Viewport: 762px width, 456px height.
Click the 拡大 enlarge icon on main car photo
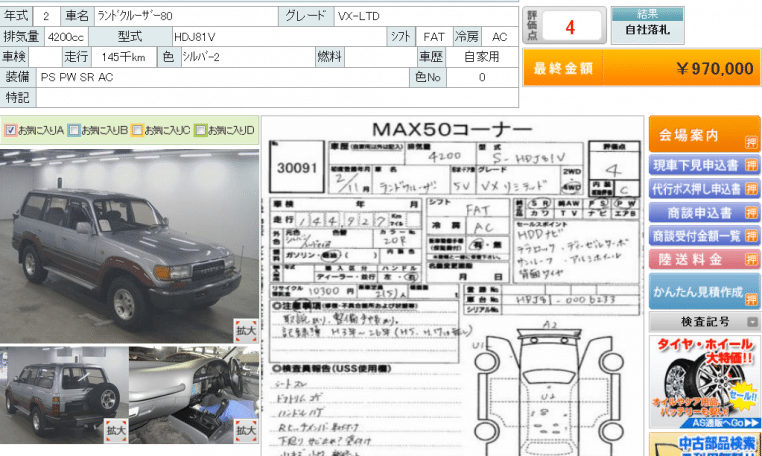point(245,327)
